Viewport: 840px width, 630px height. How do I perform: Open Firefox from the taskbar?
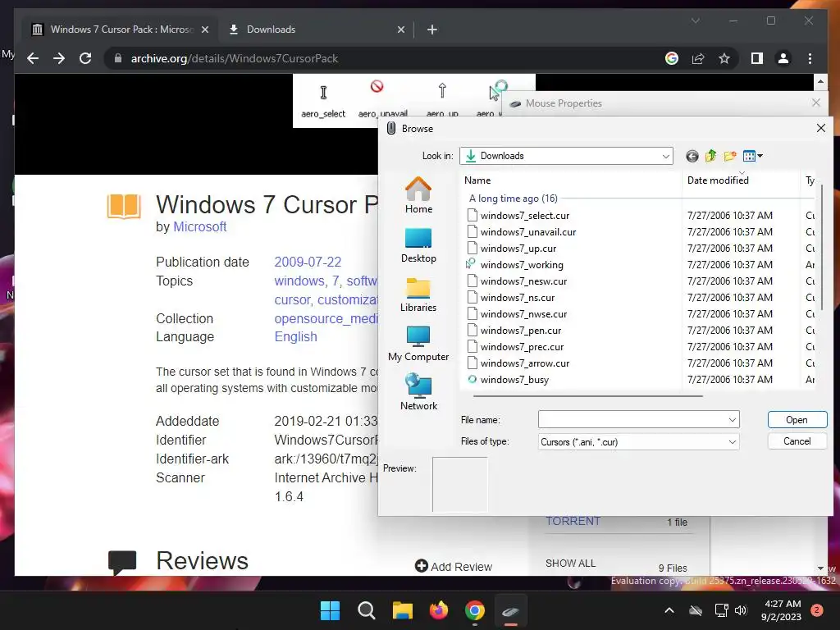tap(439, 610)
